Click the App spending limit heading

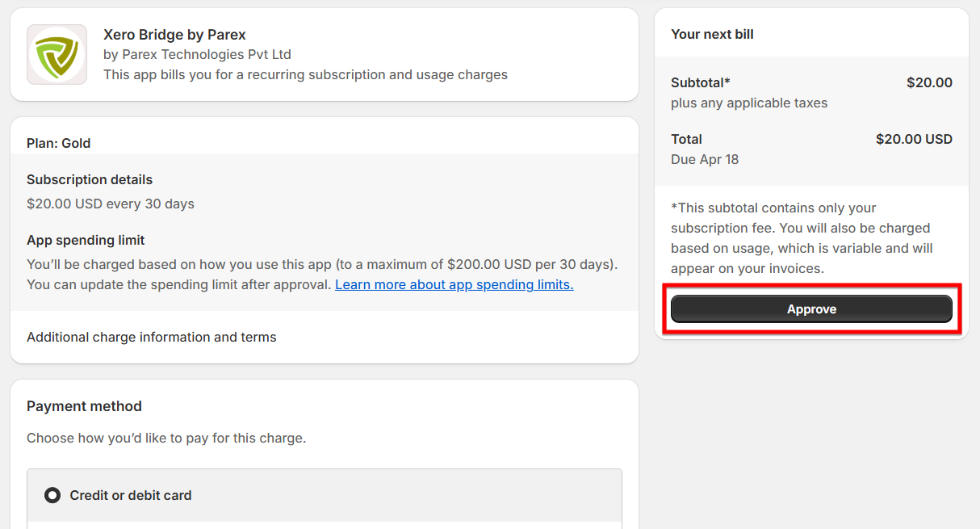(86, 240)
